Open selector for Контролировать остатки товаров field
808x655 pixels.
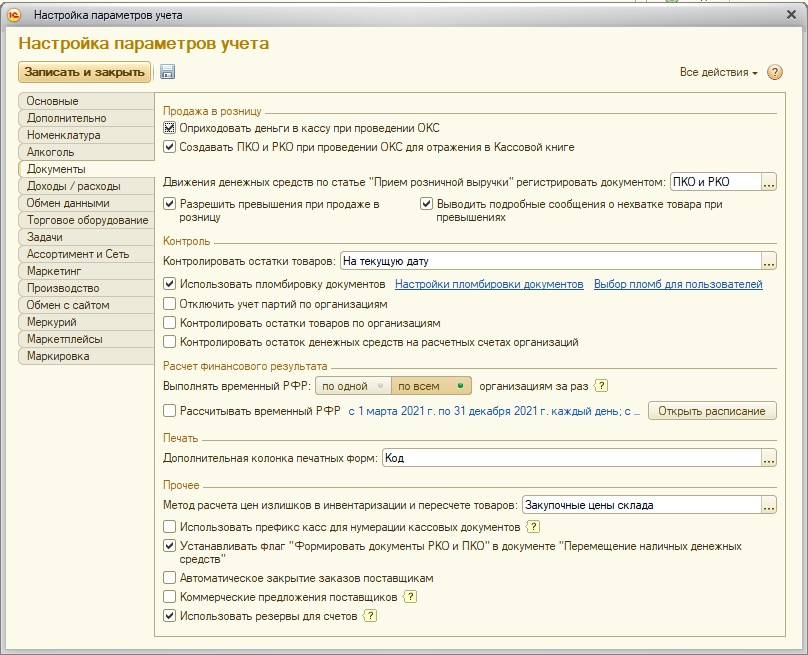tap(768, 261)
